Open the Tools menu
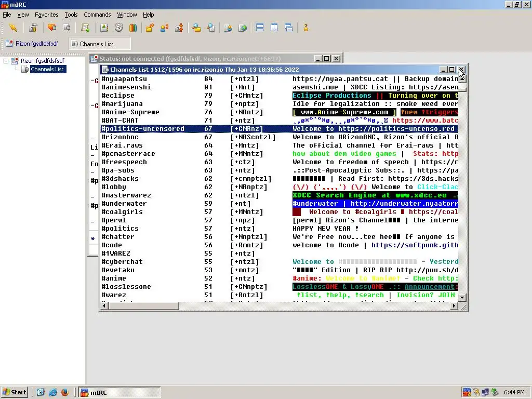The width and height of the screenshot is (532, 399). pos(71,15)
